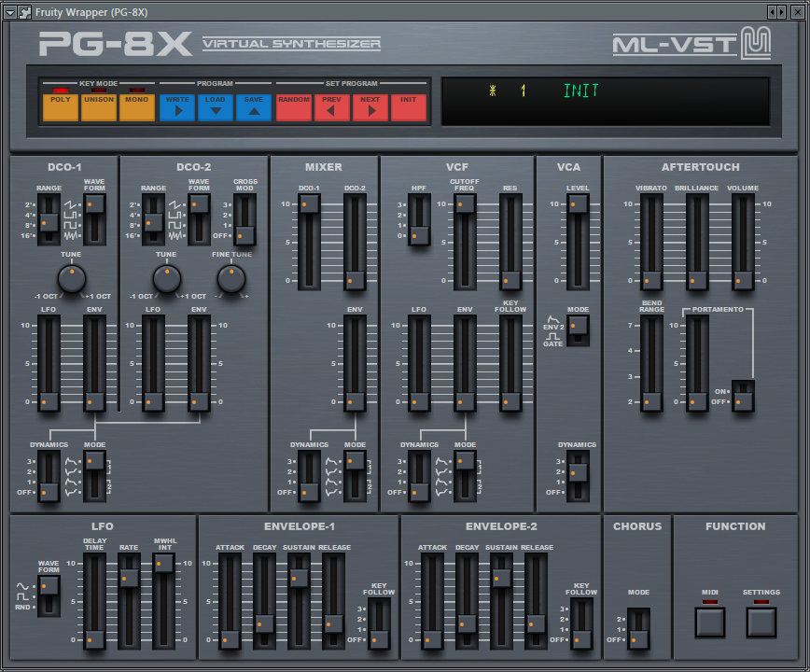Click the portamento ON/OFF switch
810x672 pixels.
pyautogui.click(x=743, y=395)
